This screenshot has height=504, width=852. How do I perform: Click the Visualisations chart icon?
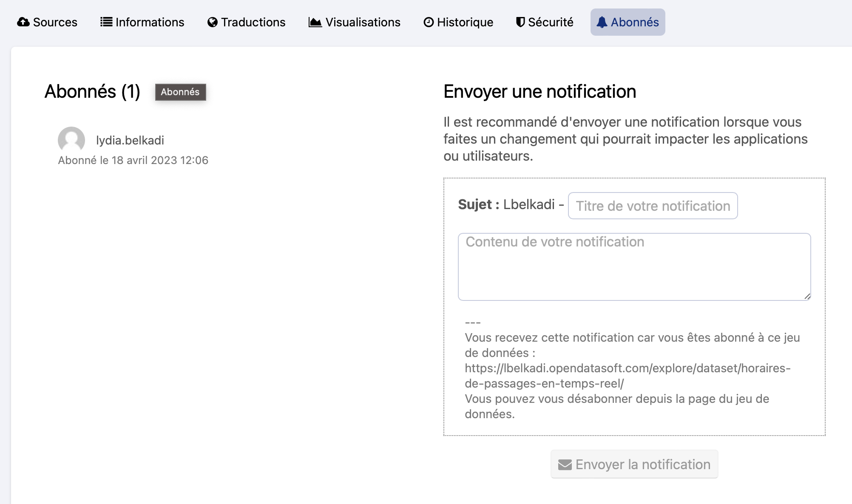coord(315,22)
